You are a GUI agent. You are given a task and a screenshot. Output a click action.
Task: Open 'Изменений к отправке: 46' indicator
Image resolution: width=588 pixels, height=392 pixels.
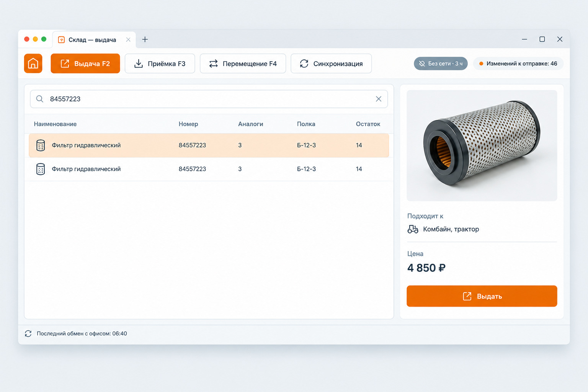518,64
